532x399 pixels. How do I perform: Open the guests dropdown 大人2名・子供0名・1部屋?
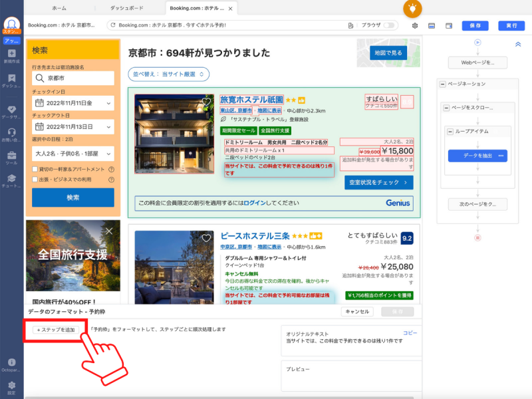[73, 154]
